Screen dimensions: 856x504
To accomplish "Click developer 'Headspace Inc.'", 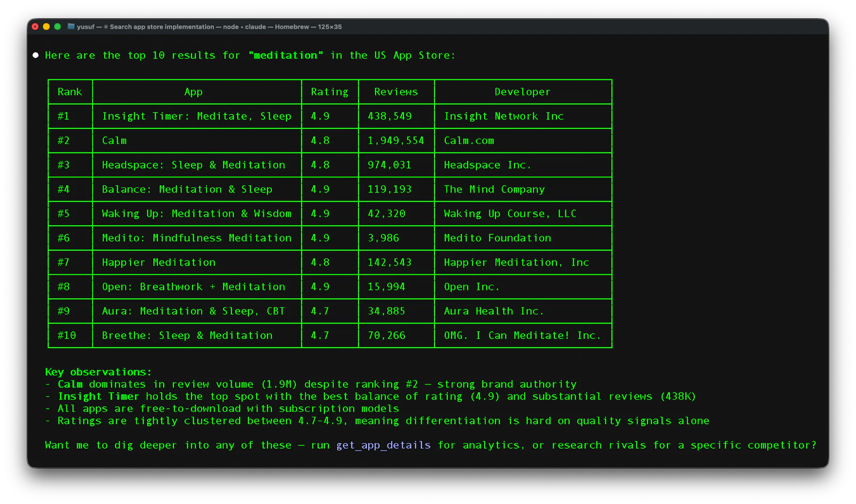I will 487,165.
